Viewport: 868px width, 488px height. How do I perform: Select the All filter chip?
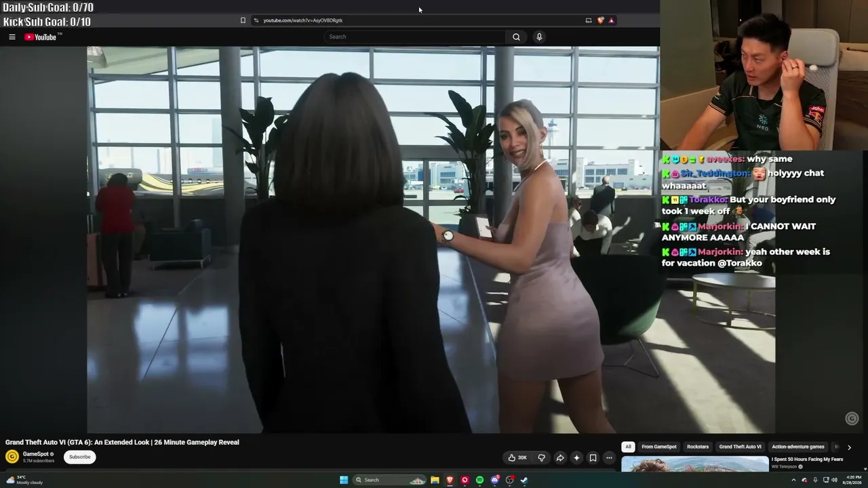coord(628,447)
